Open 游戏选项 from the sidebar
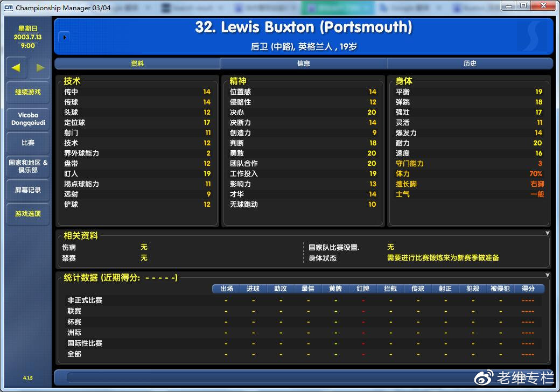560x392 pixels. pyautogui.click(x=28, y=214)
